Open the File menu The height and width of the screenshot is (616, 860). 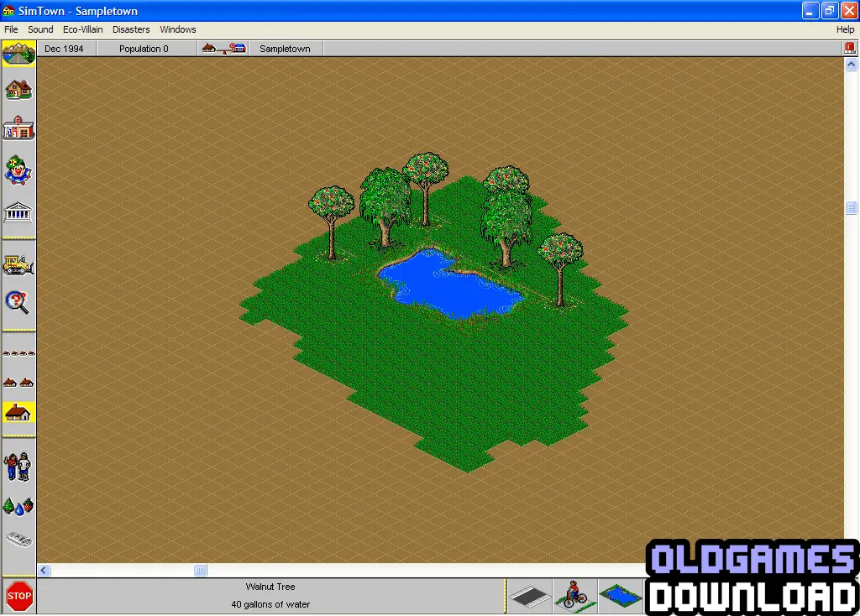[11, 29]
